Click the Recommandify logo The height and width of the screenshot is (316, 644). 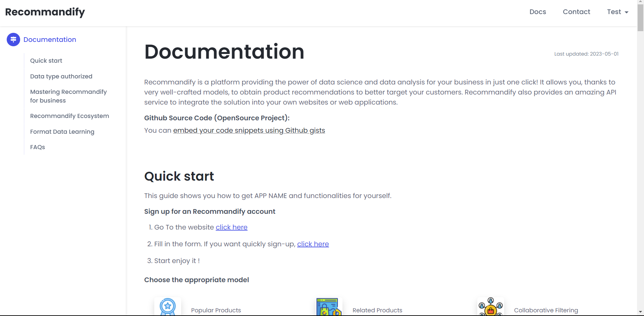45,12
